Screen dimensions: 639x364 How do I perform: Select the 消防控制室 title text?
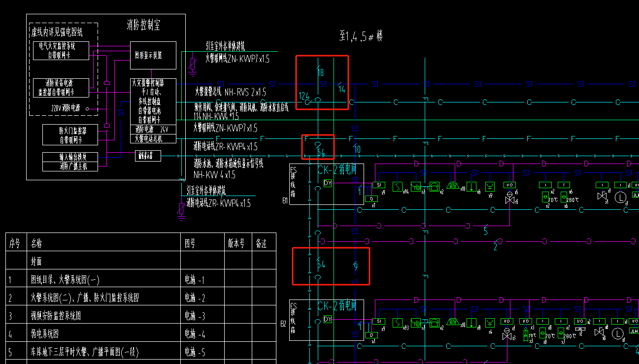click(x=143, y=25)
